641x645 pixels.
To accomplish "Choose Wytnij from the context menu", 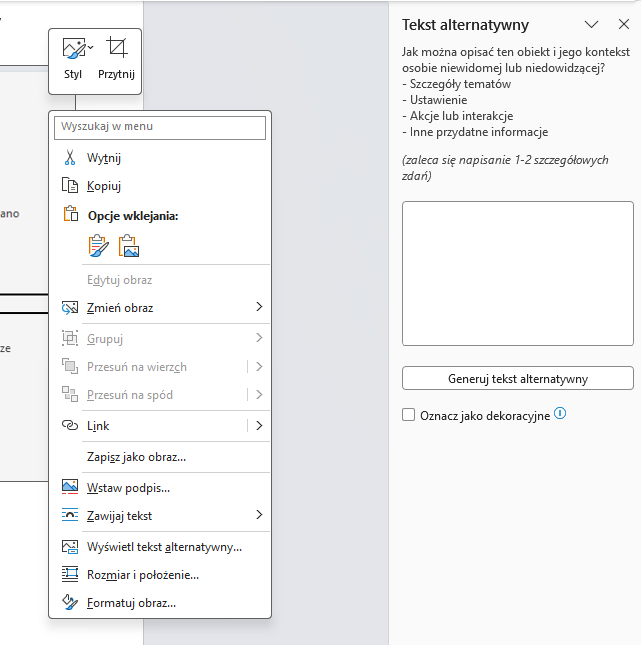I will [x=160, y=158].
